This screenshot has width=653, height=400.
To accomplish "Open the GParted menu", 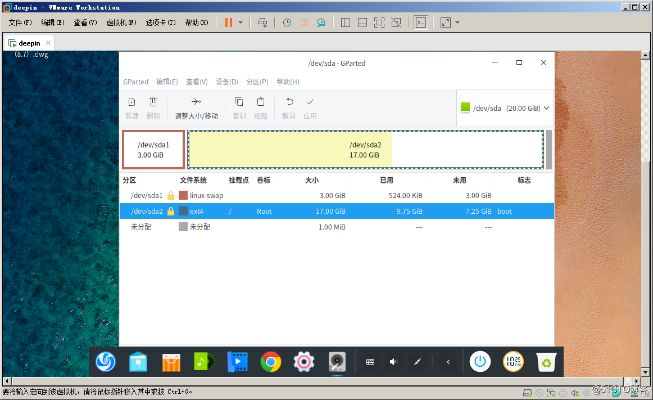I will [134, 81].
